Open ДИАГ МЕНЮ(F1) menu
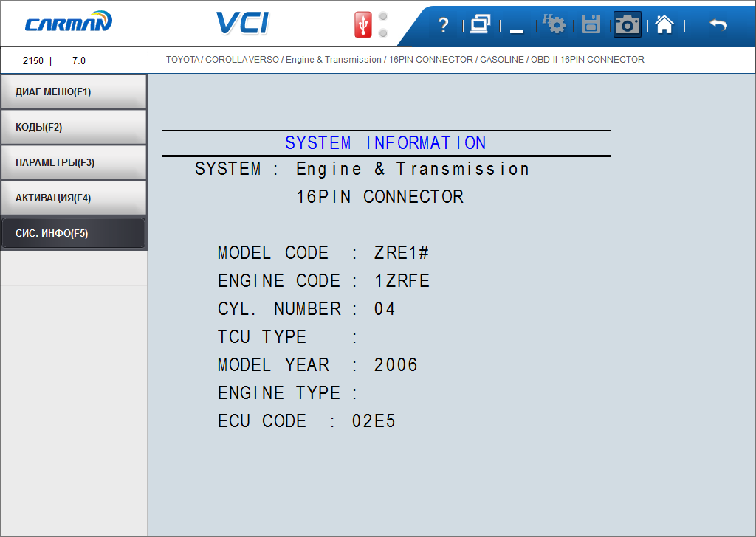756x537 pixels. tap(74, 91)
